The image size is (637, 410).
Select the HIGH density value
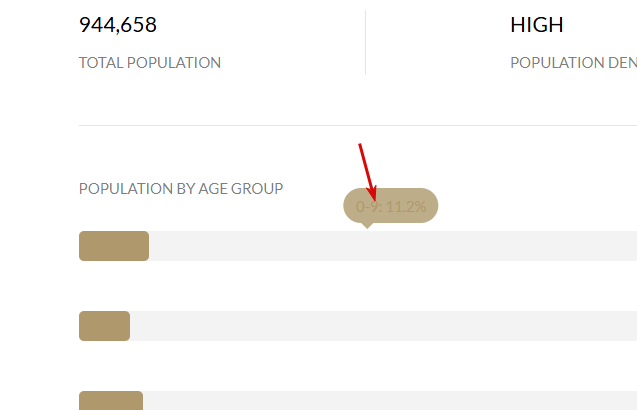537,25
